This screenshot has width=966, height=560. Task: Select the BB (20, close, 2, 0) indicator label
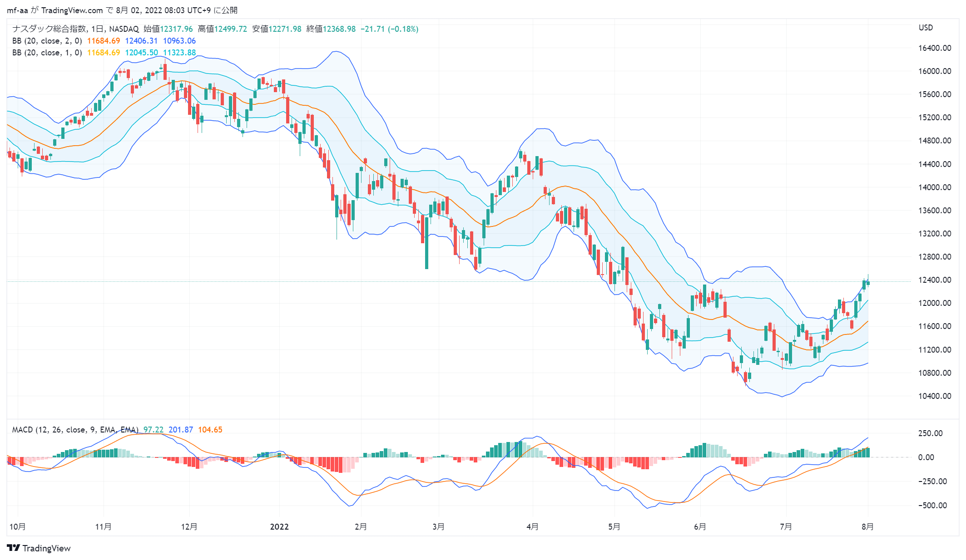(x=47, y=41)
